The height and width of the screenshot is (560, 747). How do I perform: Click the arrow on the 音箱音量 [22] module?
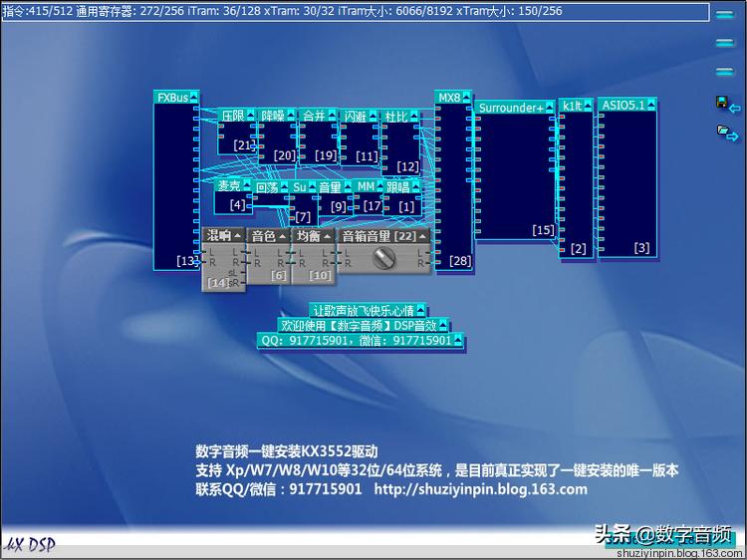(422, 236)
